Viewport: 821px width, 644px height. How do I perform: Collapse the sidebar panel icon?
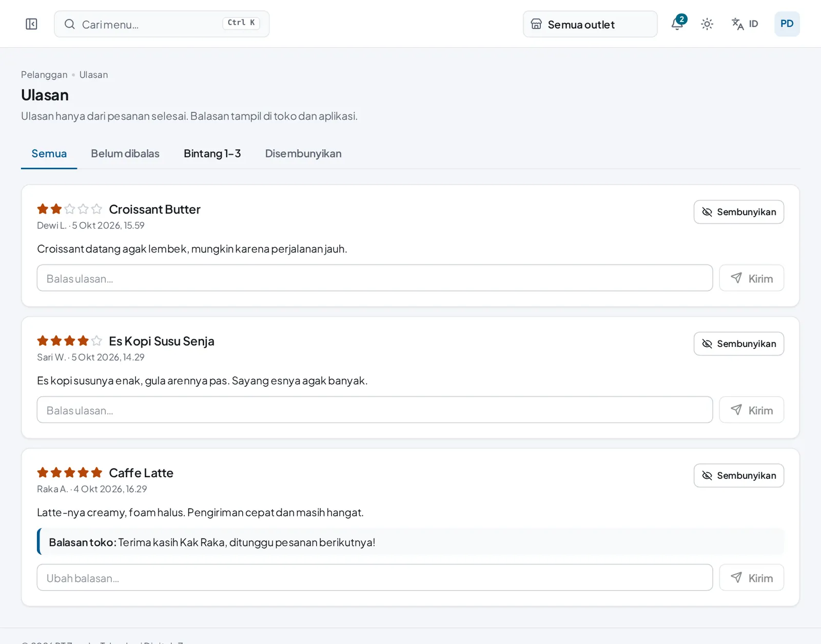click(x=31, y=24)
